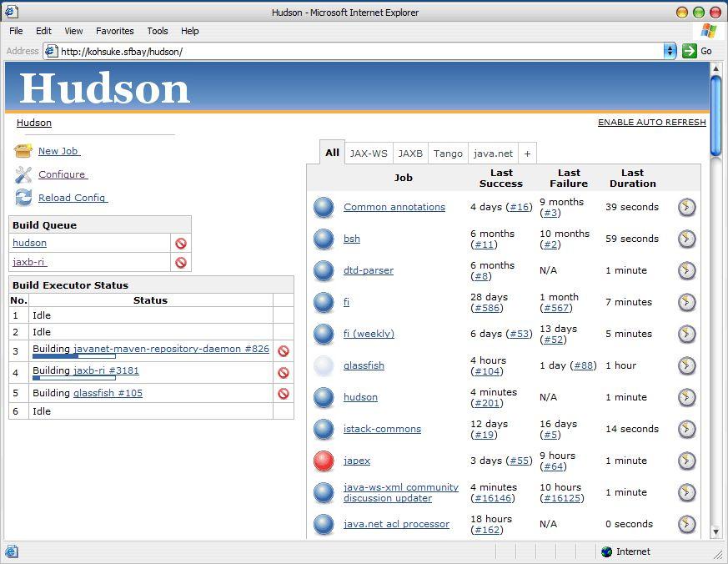The height and width of the screenshot is (564, 728).
Task: Schedule a build for dtd-parser
Action: tap(686, 270)
